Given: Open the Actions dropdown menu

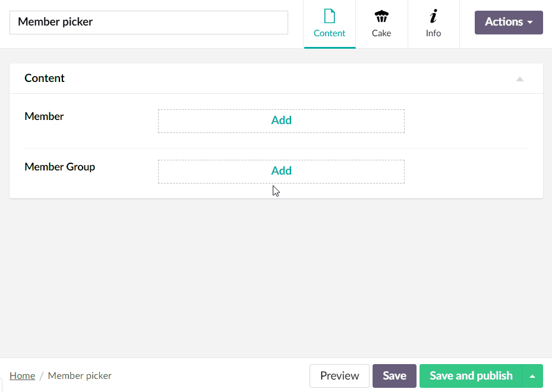Looking at the screenshot, I should [508, 22].
